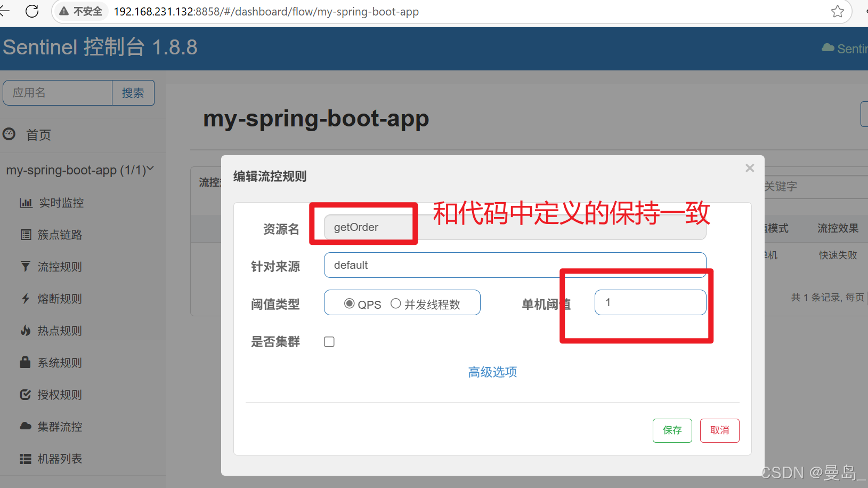868x488 pixels.
Task: Click the 资源名 getOrder field
Action: point(515,227)
